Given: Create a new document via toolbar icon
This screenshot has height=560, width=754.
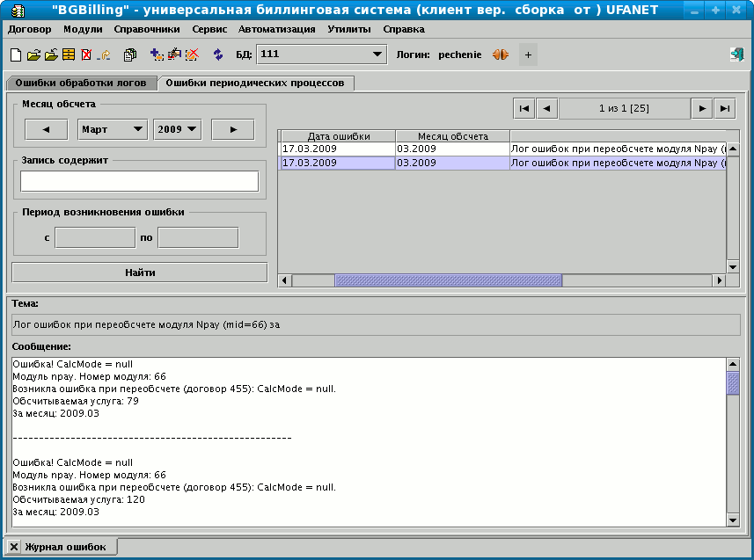Looking at the screenshot, I should (x=15, y=54).
